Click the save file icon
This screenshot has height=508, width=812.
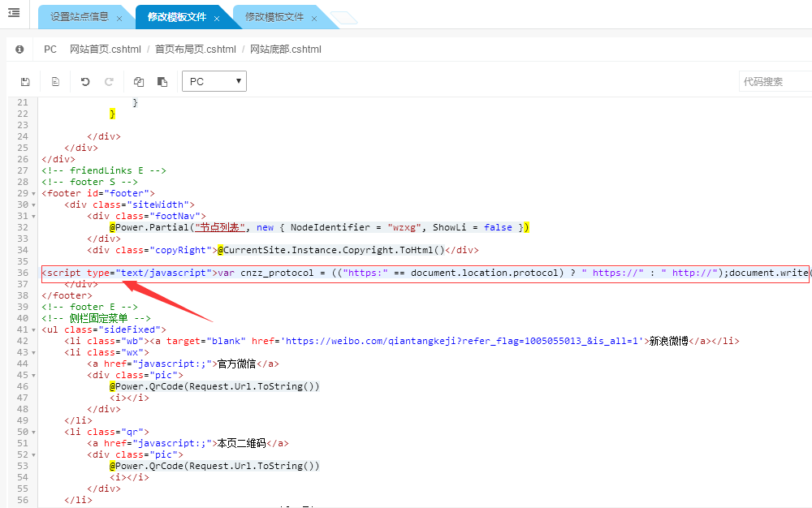point(25,82)
